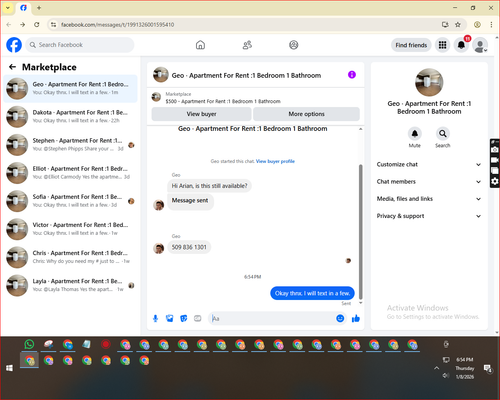The height and width of the screenshot is (400, 500).
Task: Open the $500 Marketplace listing link
Action: (223, 101)
